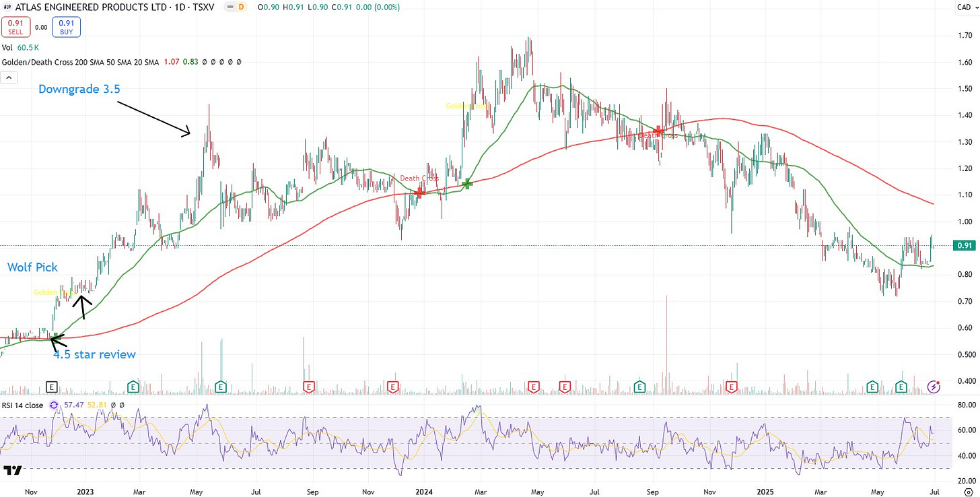Click the green E earnings marker near Jun 2023

coord(220,387)
